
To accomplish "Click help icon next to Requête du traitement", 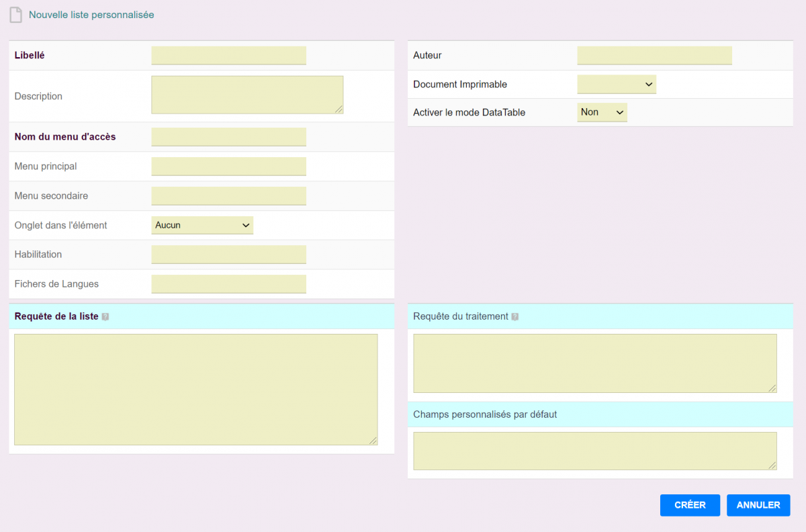I will (515, 317).
